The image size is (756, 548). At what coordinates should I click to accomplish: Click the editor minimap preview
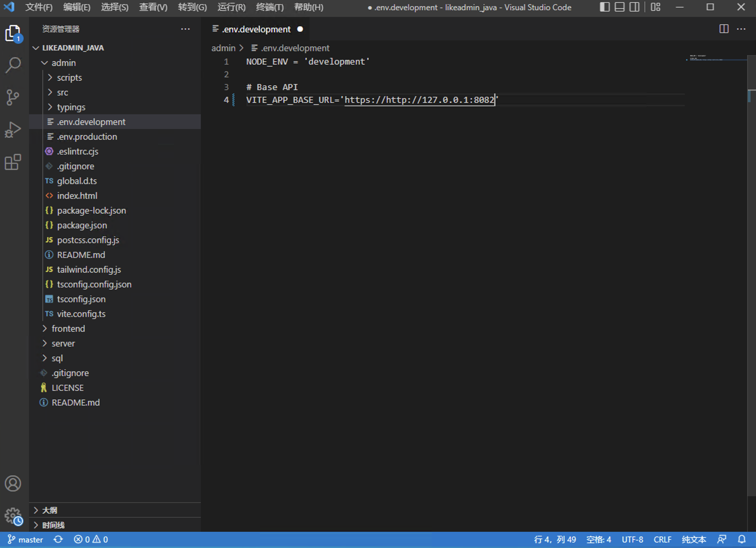click(716, 58)
